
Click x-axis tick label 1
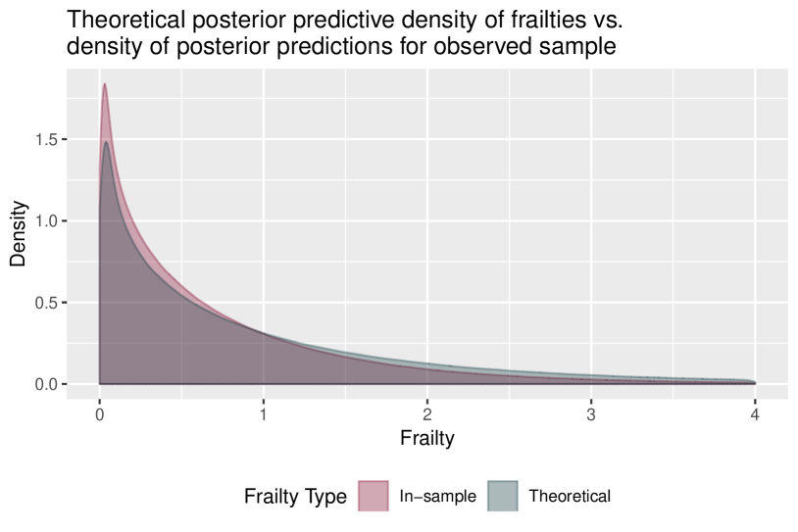[x=264, y=412]
